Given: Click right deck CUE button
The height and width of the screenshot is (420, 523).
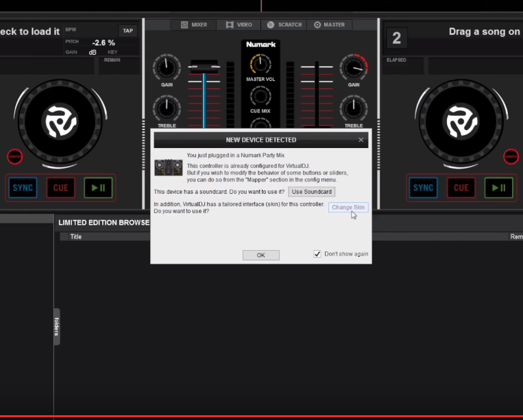Looking at the screenshot, I should (x=461, y=188).
